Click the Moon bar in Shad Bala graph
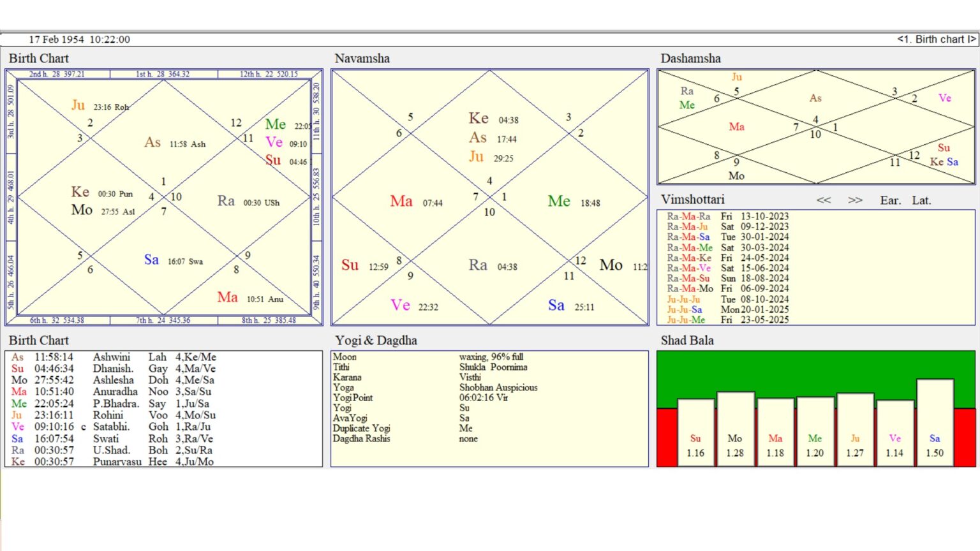This screenshot has height=551, width=980. pos(735,427)
